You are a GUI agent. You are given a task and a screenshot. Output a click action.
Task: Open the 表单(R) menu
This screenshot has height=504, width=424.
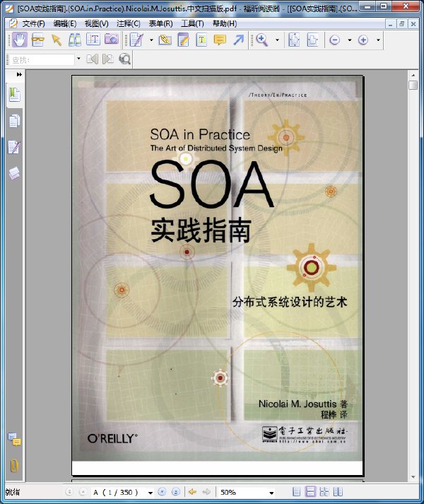(160, 23)
